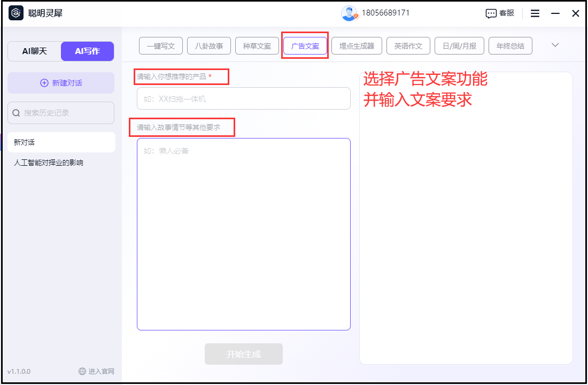Switch to the AI写作 tab

tap(87, 51)
